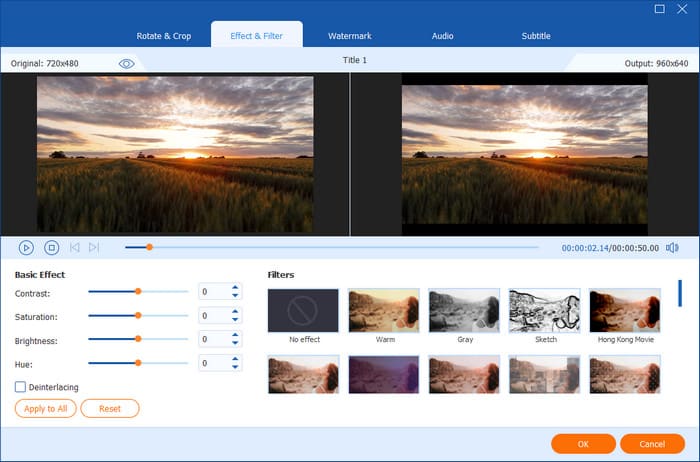
Task: Mute the volume speaker icon
Action: tap(672, 247)
